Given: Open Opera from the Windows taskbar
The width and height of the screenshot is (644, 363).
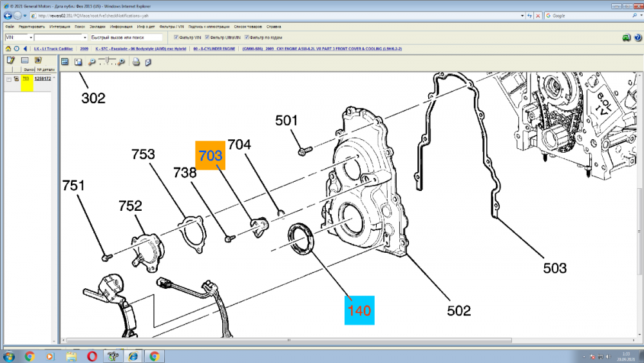Looking at the screenshot, I should click(92, 355).
